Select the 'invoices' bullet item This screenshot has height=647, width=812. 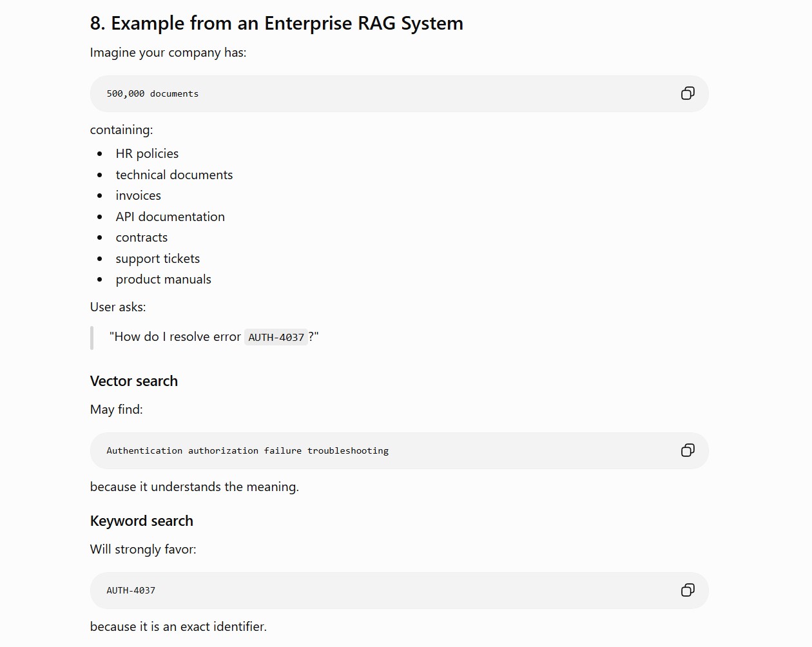(139, 195)
